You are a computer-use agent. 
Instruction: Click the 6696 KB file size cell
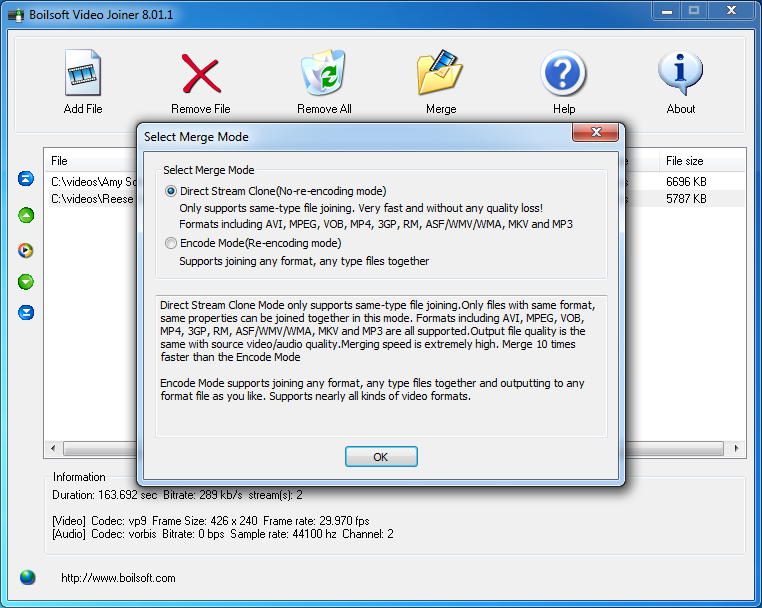click(686, 182)
